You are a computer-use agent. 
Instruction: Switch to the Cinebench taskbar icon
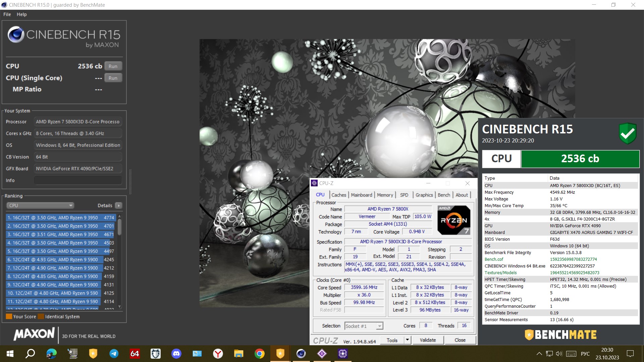click(301, 354)
